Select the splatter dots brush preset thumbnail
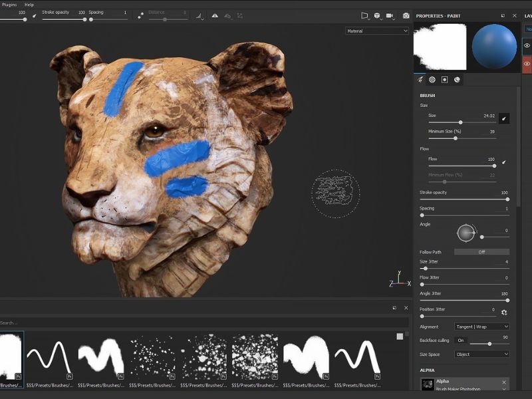Screen dimensions: 532x399 pos(152,356)
